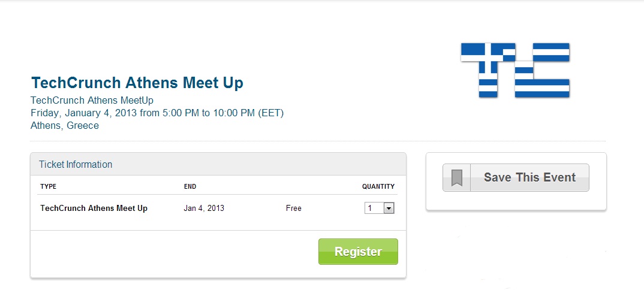
Task: Click the Ticket Information panel header
Action: tap(76, 164)
